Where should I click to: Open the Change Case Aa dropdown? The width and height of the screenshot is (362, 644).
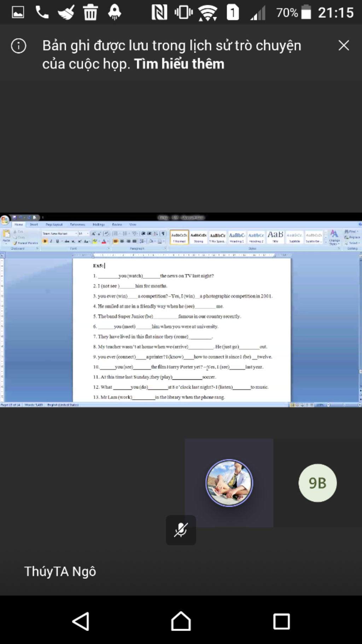pos(87,241)
